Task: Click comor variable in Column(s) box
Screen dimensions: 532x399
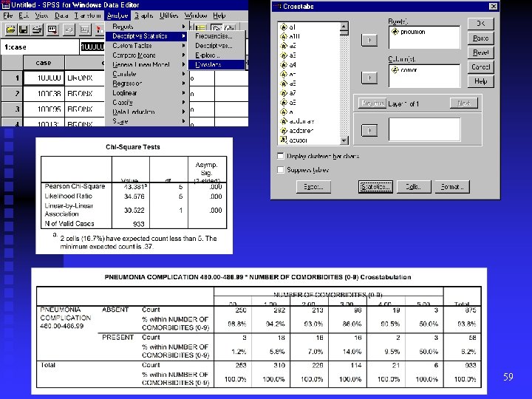Action: (404, 70)
